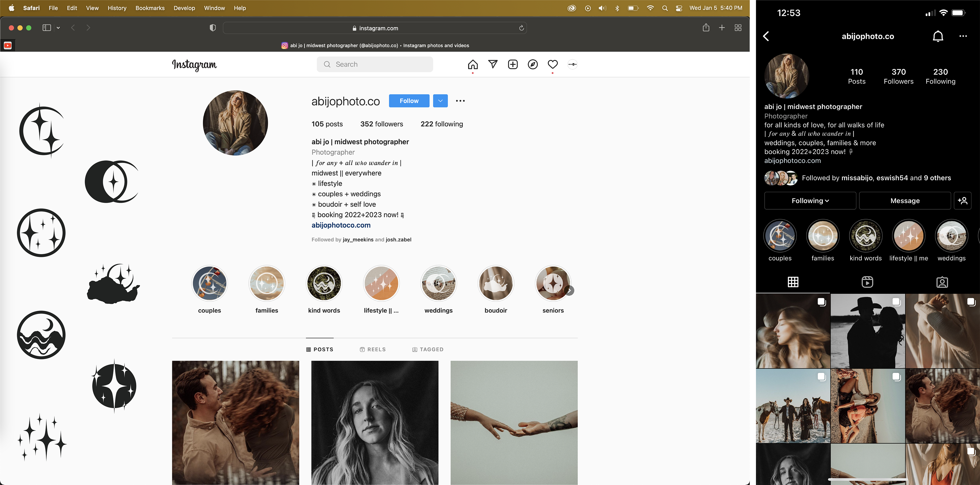
Task: Go back with Safari back arrow
Action: [x=73, y=28]
